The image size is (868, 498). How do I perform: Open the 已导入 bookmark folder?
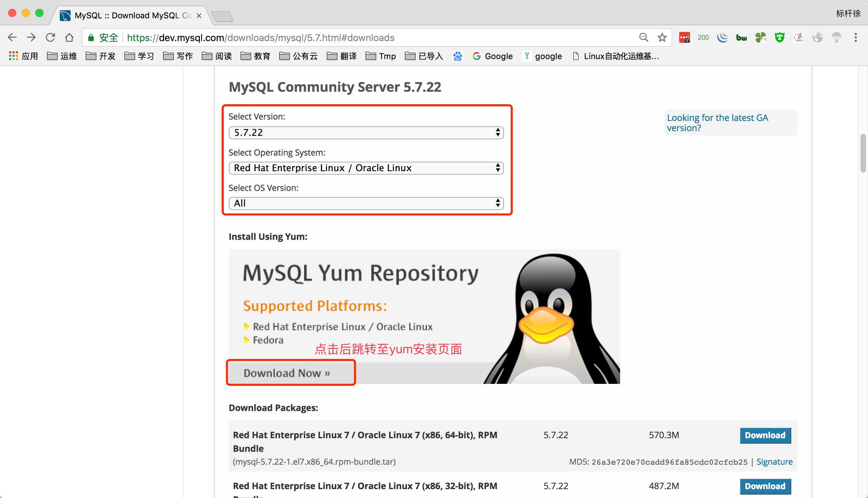pos(424,56)
